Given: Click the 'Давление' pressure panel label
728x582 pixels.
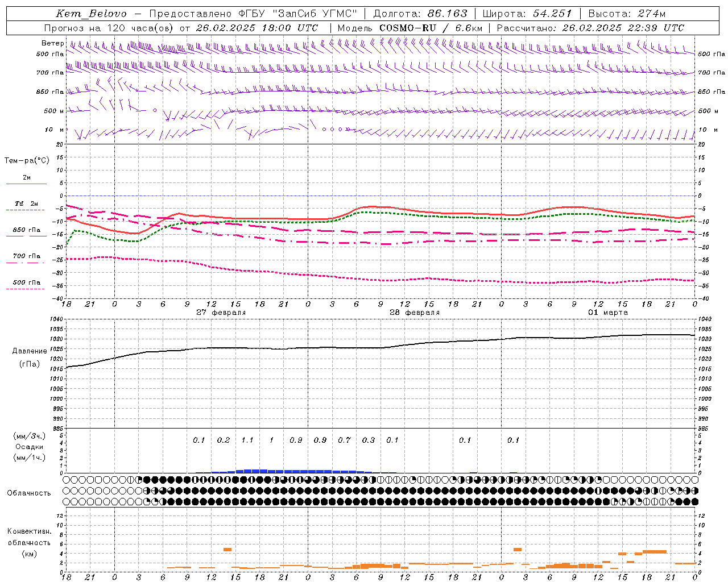Looking at the screenshot, I should [30, 351].
